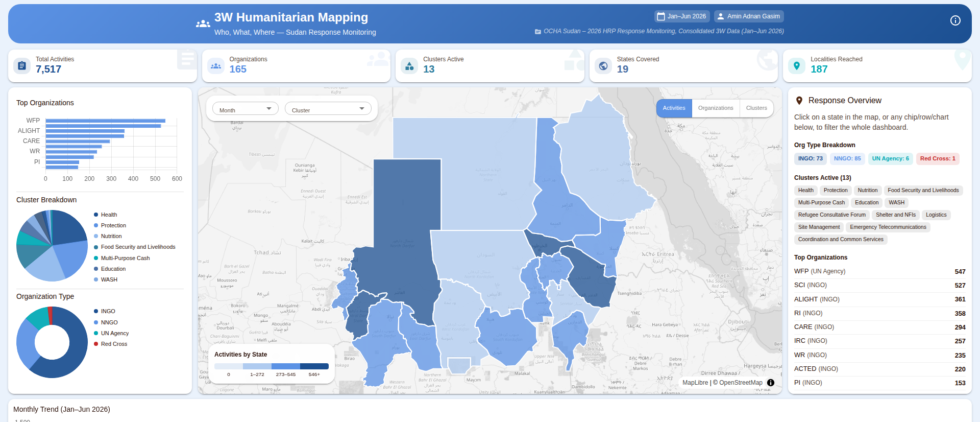Click the user icon in Amin Adnan Gasim chip
This screenshot has height=422, width=980.
(720, 16)
